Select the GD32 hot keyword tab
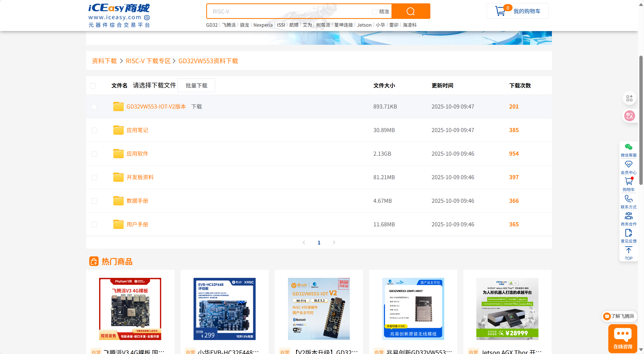Image resolution: width=644 pixels, height=354 pixels. [212, 25]
